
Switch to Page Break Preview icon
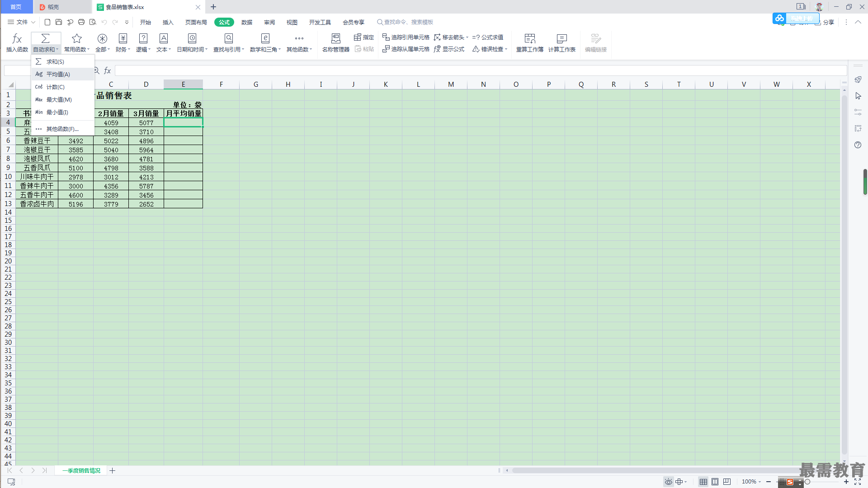coord(727,482)
